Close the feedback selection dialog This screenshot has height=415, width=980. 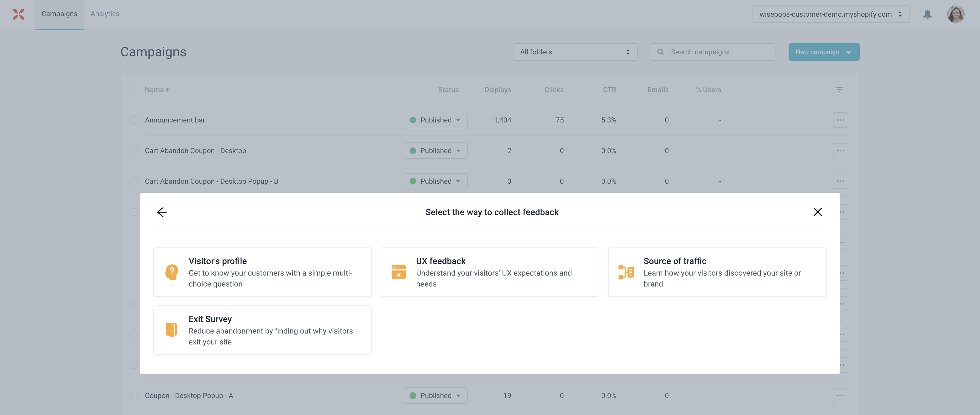click(x=818, y=212)
